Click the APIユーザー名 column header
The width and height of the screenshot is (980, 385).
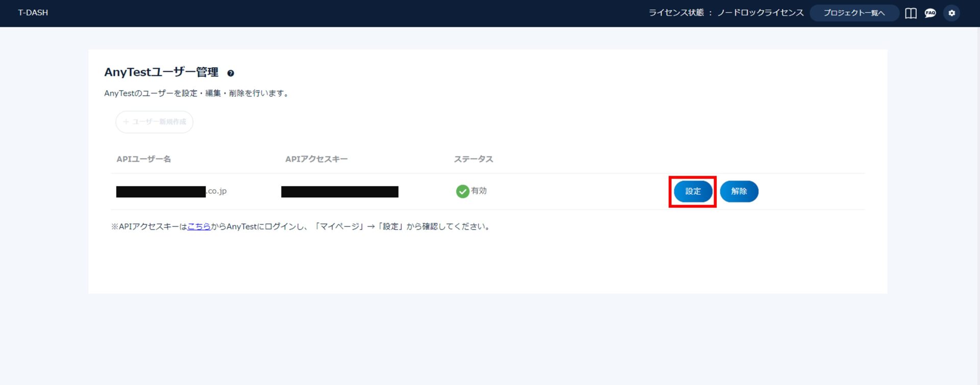point(143,159)
